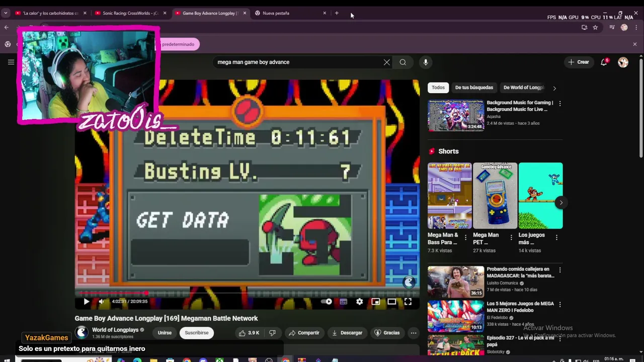The image size is (644, 362).
Task: Go back with browser back arrow
Action: tap(6, 27)
